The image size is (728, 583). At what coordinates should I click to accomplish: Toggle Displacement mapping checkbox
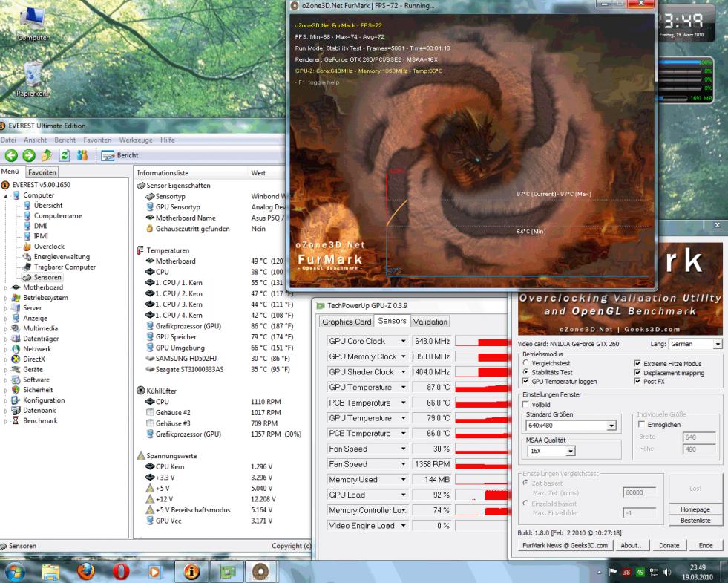[x=637, y=373]
